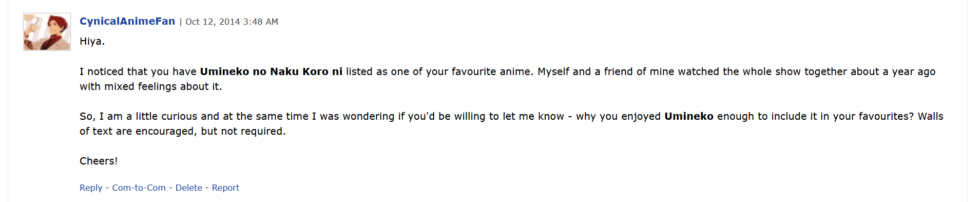This screenshot has width=980, height=202.
Task: Visit the CynicalAnimeFan profile link
Action: [127, 21]
